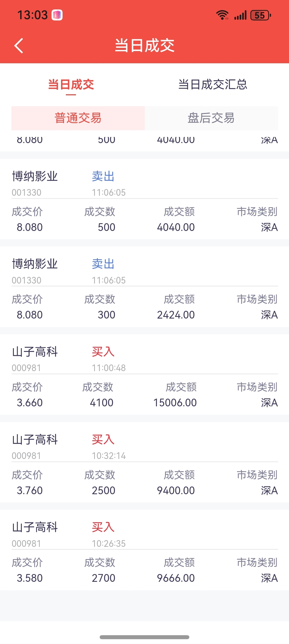Screen dimensions: 289x644
Task: Tap the 15006.00 transaction amount
Action: point(175,403)
